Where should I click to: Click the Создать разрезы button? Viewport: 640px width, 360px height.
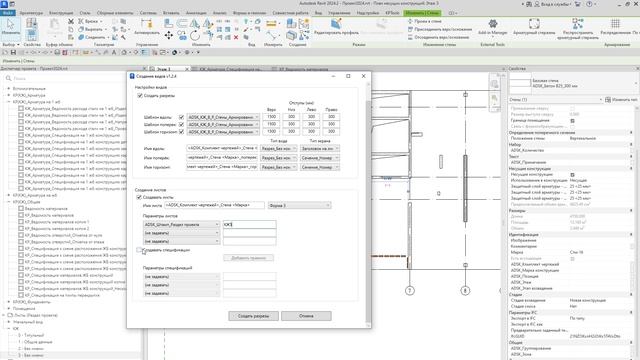[x=253, y=316]
